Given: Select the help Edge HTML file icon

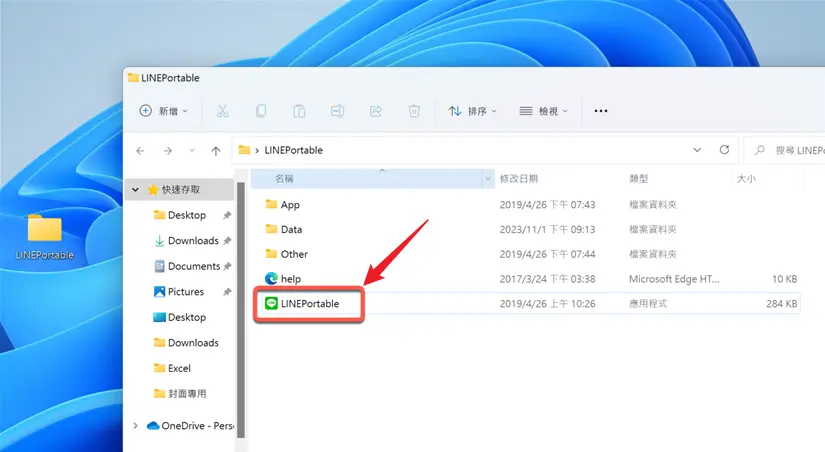Looking at the screenshot, I should tap(271, 278).
